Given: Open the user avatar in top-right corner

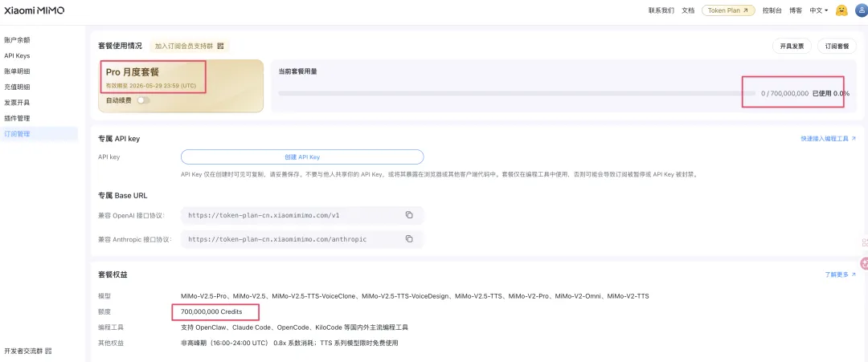Looking at the screenshot, I should pos(862,10).
